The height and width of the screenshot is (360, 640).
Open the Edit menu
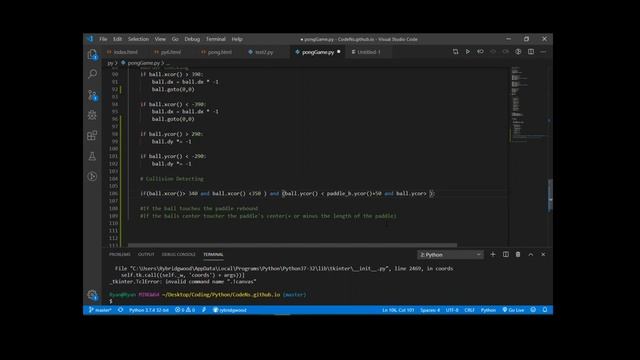[x=118, y=39]
